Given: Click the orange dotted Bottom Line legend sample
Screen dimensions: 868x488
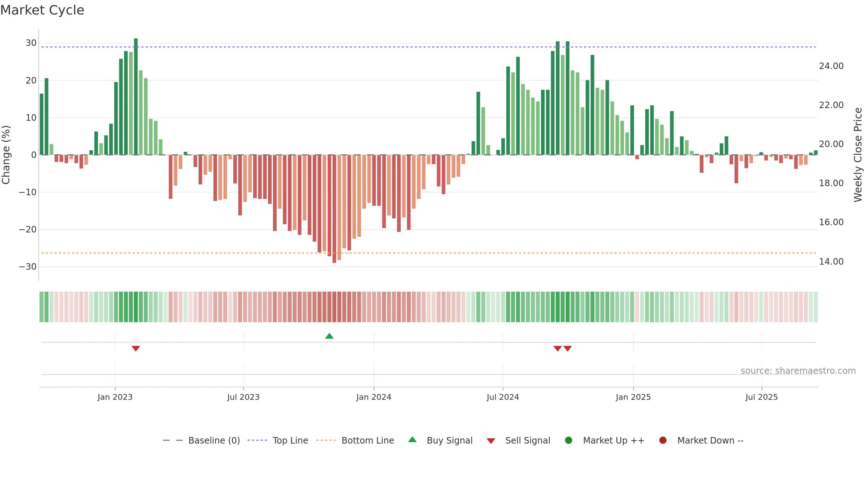Looking at the screenshot, I should [x=326, y=440].
